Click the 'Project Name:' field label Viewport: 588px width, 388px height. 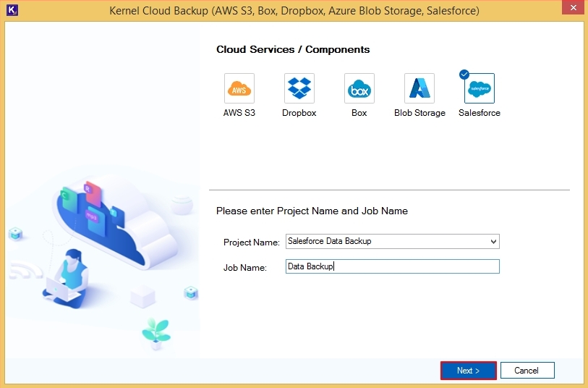coord(252,242)
